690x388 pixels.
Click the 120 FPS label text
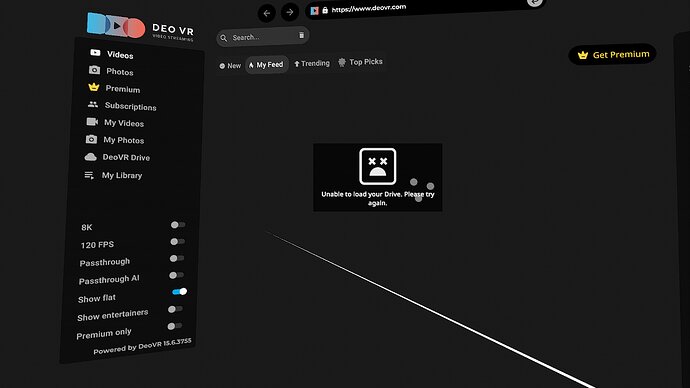tap(97, 245)
